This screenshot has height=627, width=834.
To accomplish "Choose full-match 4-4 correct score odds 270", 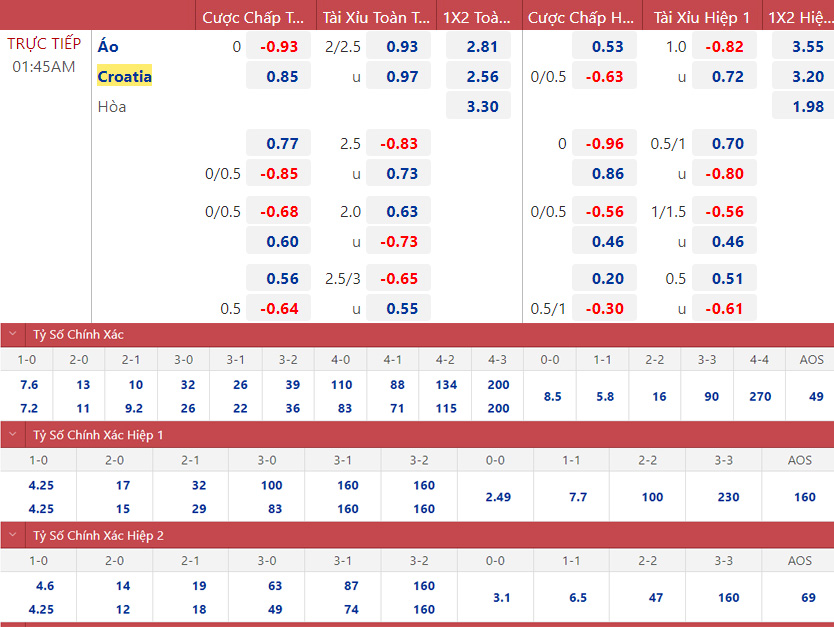I will point(760,396).
